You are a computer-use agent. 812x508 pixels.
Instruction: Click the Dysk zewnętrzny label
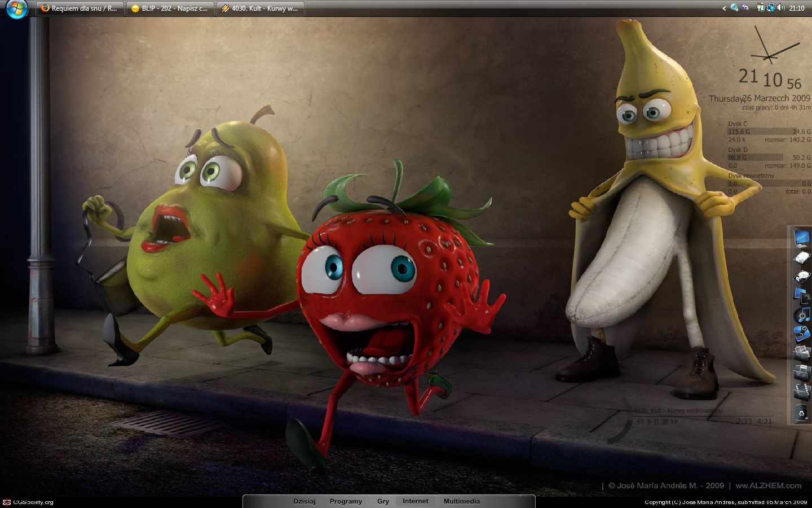[751, 176]
